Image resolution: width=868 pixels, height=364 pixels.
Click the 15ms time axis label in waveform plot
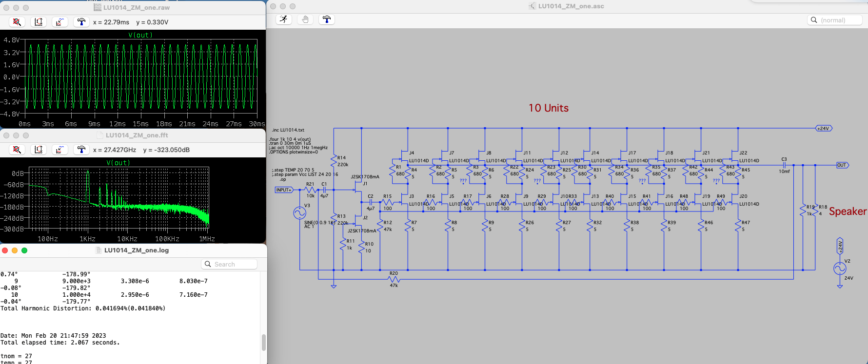(140, 124)
